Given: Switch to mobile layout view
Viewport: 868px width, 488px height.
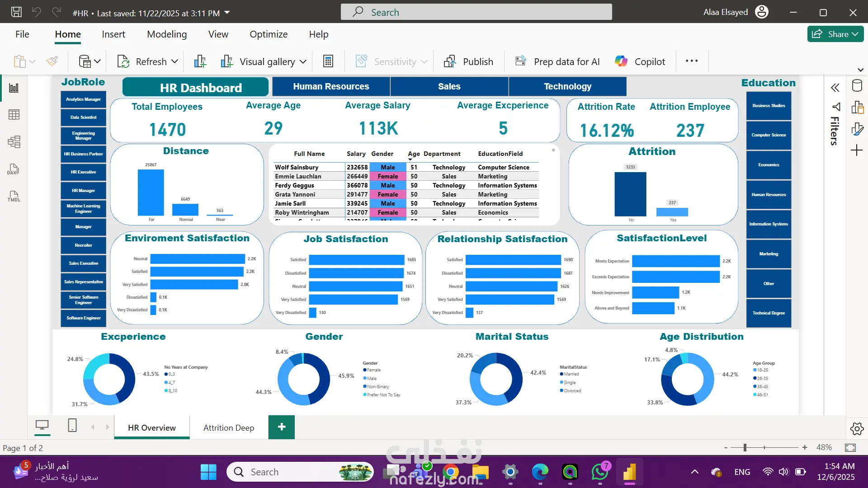Looking at the screenshot, I should click(72, 425).
